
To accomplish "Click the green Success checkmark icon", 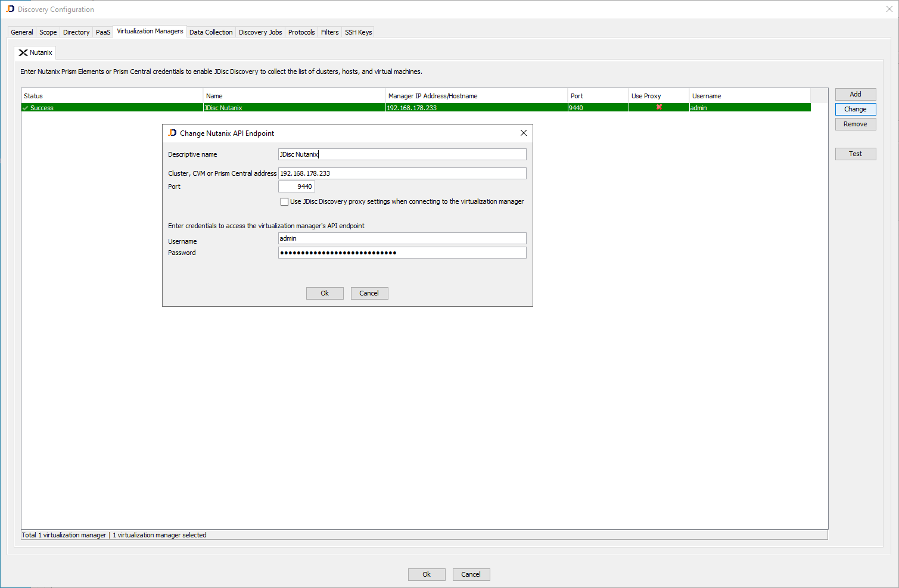I will 26,108.
